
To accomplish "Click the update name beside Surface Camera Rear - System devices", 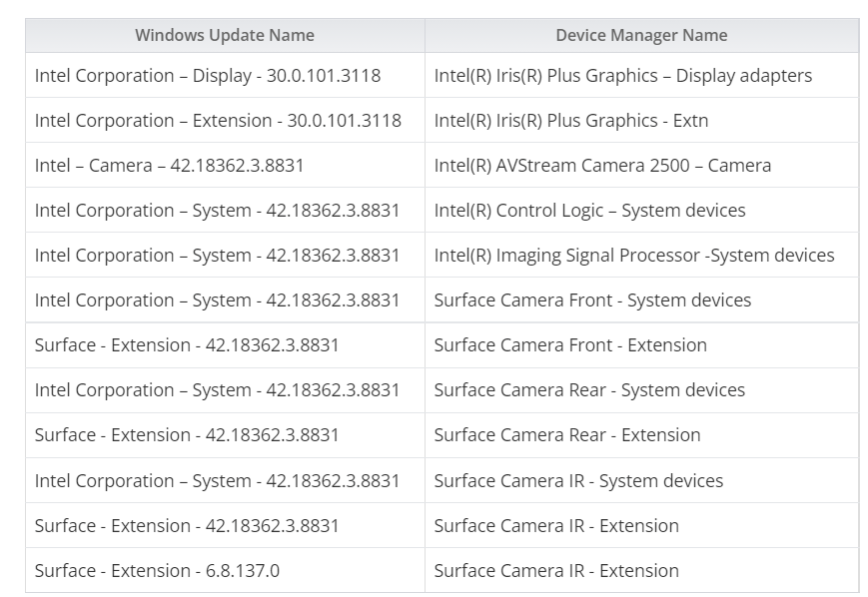I will (x=217, y=390).
